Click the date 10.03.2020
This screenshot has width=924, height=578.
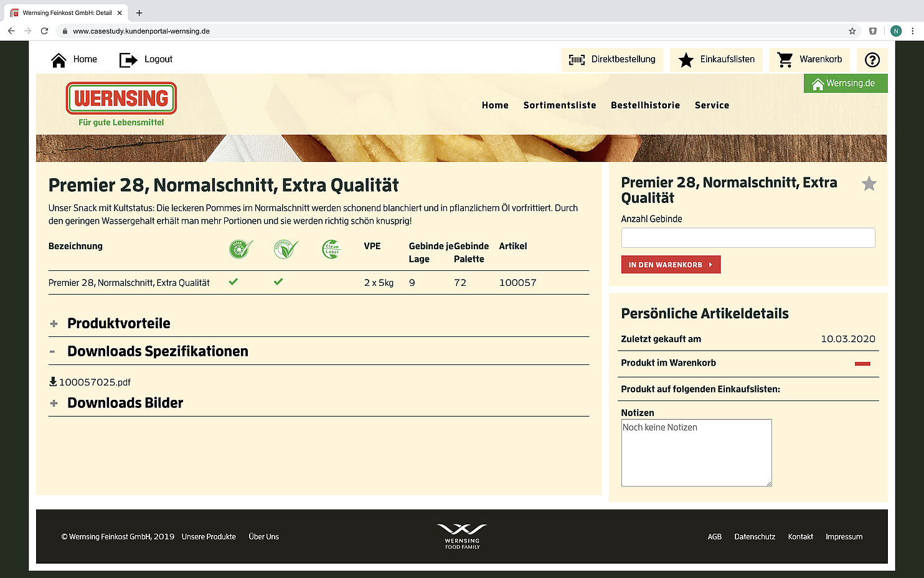(x=847, y=339)
